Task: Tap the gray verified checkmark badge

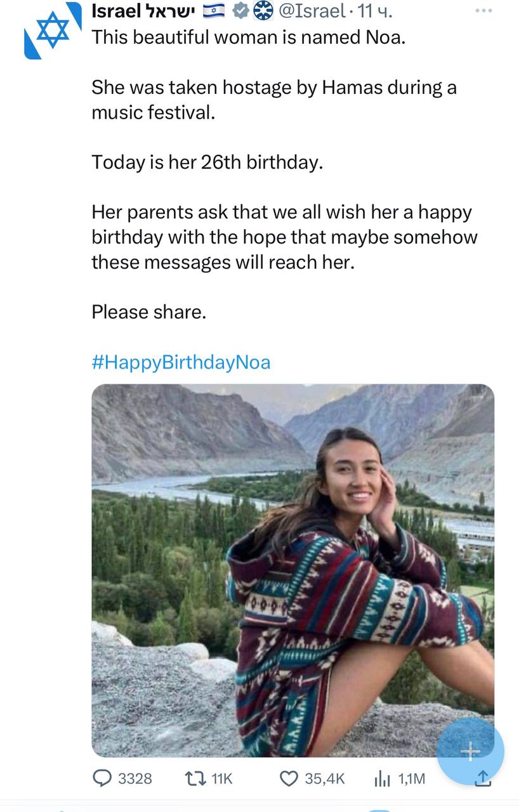Action: click(241, 11)
